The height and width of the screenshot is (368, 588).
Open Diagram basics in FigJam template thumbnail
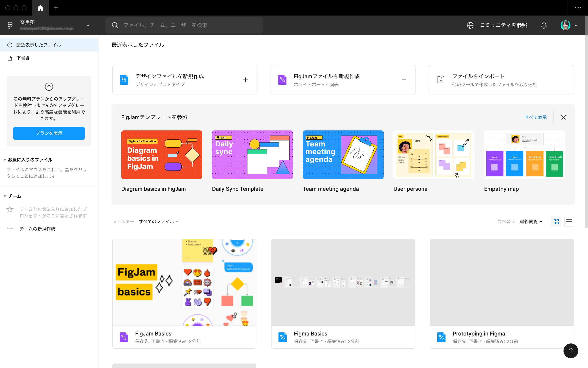point(161,155)
